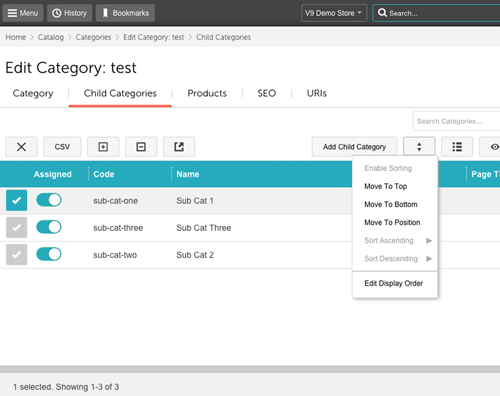This screenshot has width=500, height=396.
Task: Expand the Sort Ascending submenu arrow
Action: pos(429,240)
